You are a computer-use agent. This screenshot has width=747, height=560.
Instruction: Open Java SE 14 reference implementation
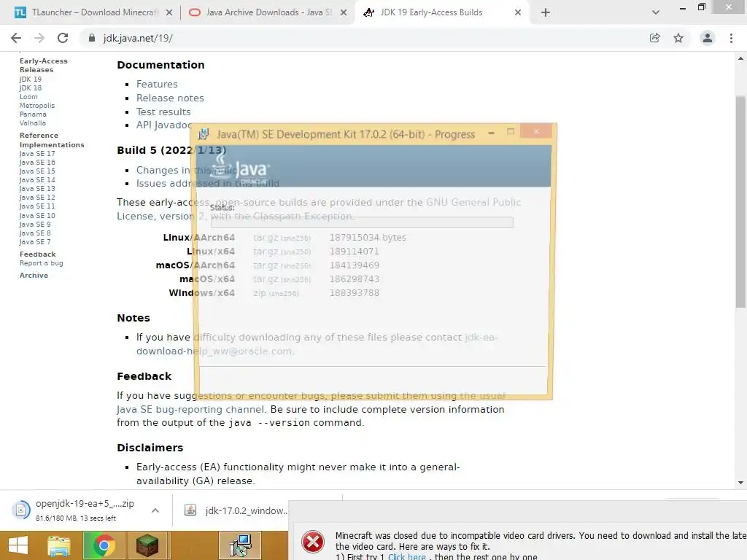[x=37, y=180]
